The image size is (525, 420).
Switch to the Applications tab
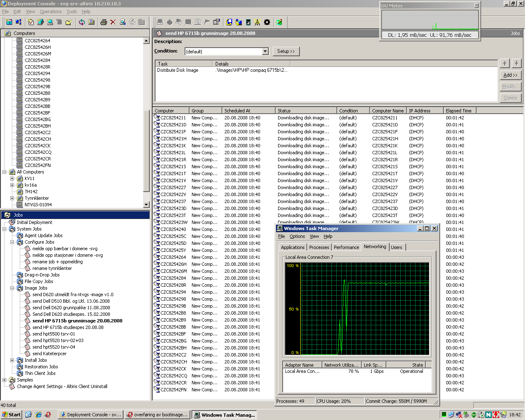[293, 247]
